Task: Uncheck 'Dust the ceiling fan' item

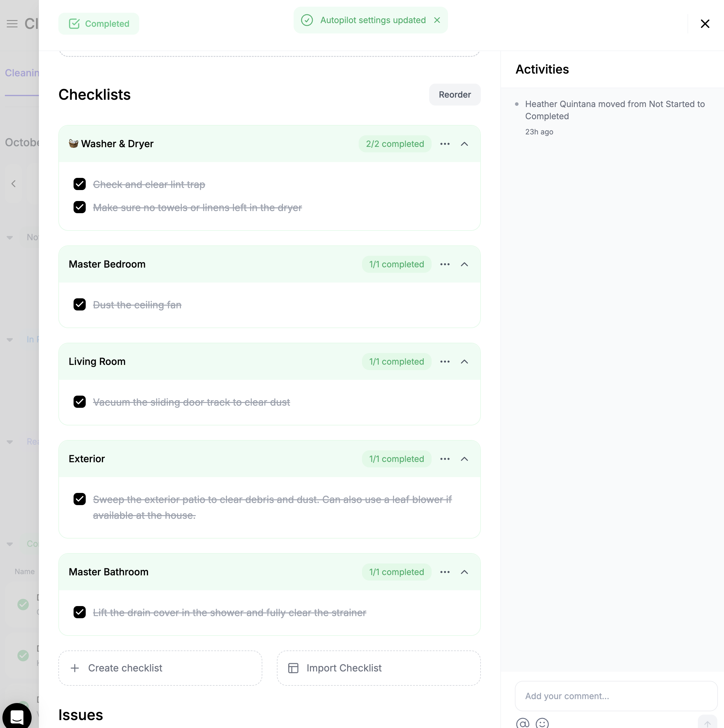Action: click(79, 304)
